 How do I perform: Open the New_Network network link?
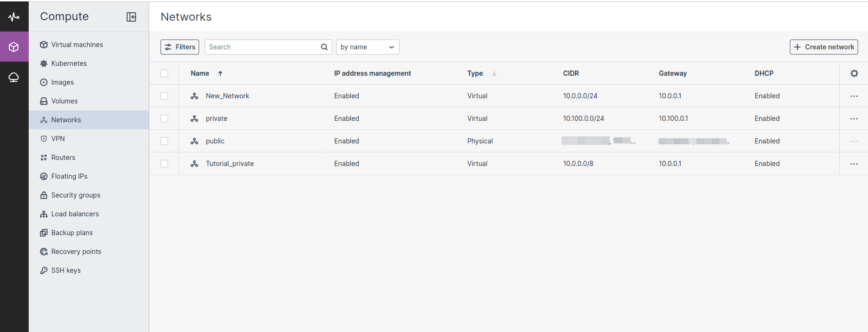tap(227, 96)
